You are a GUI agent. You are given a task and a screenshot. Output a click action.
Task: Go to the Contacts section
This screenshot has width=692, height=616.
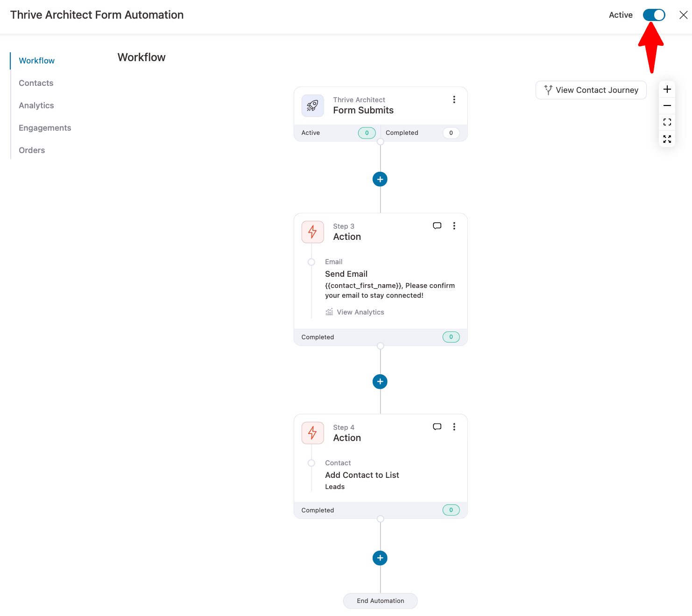pyautogui.click(x=36, y=83)
